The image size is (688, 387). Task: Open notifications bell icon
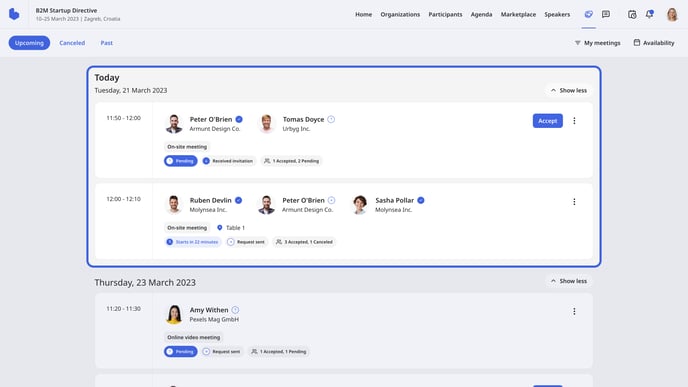point(649,14)
